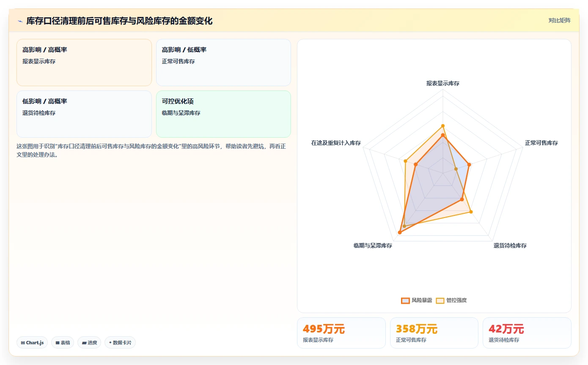Click the 退货待检库存 radar axis label
The width and height of the screenshot is (588, 365).
point(510,246)
